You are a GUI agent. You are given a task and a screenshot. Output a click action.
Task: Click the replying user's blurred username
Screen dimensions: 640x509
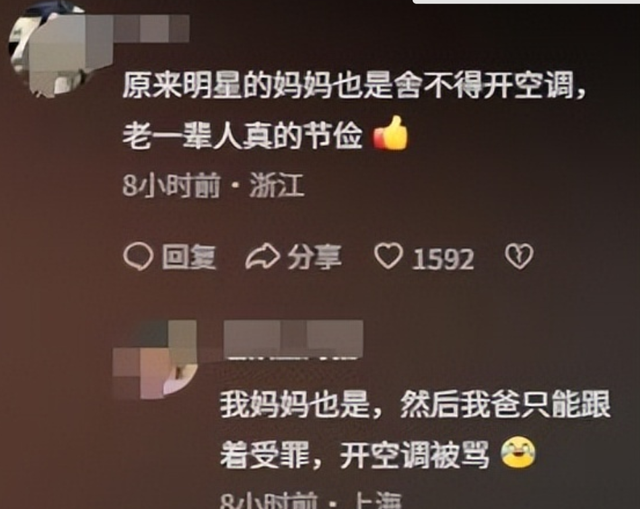[x=293, y=339]
